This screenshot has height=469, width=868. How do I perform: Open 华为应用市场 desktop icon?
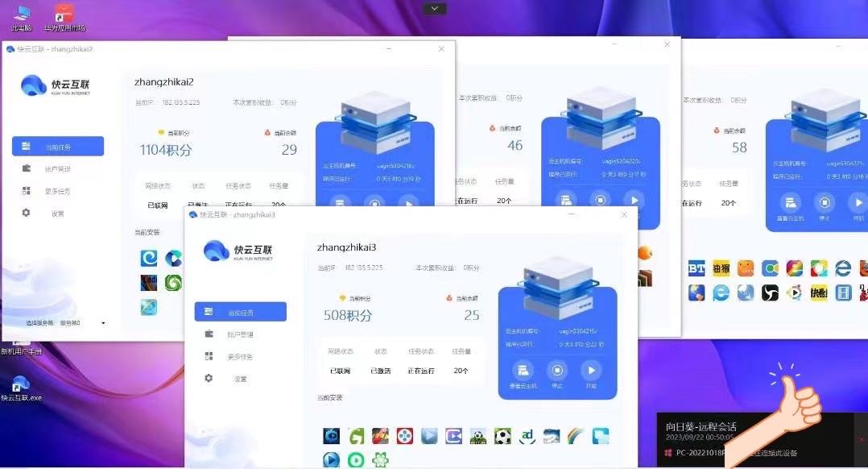click(x=64, y=18)
